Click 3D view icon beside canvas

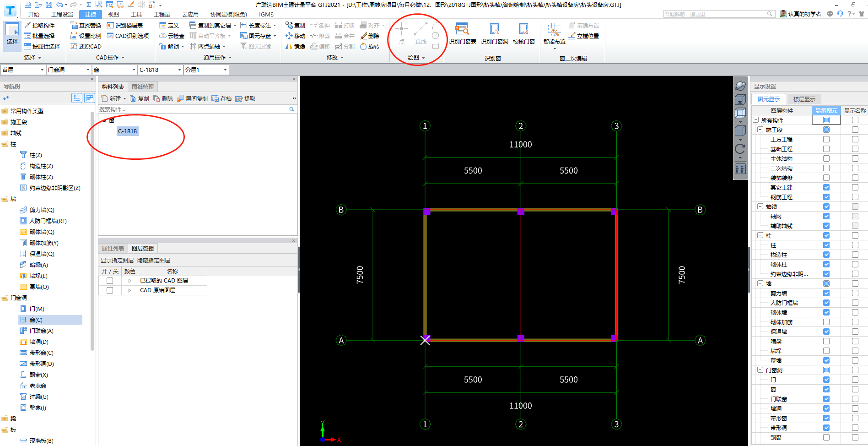740,100
